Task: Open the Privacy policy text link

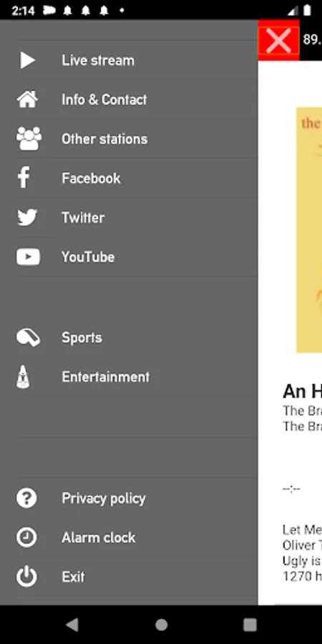Action: click(104, 498)
